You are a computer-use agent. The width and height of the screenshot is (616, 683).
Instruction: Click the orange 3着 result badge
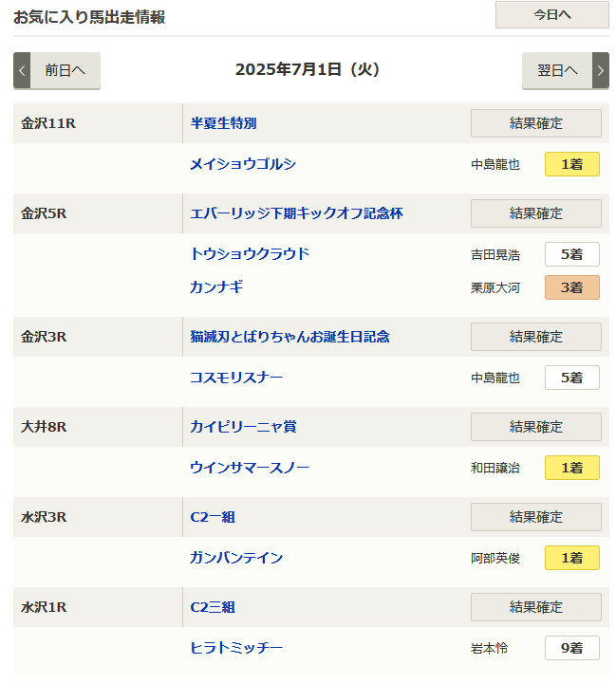click(571, 287)
